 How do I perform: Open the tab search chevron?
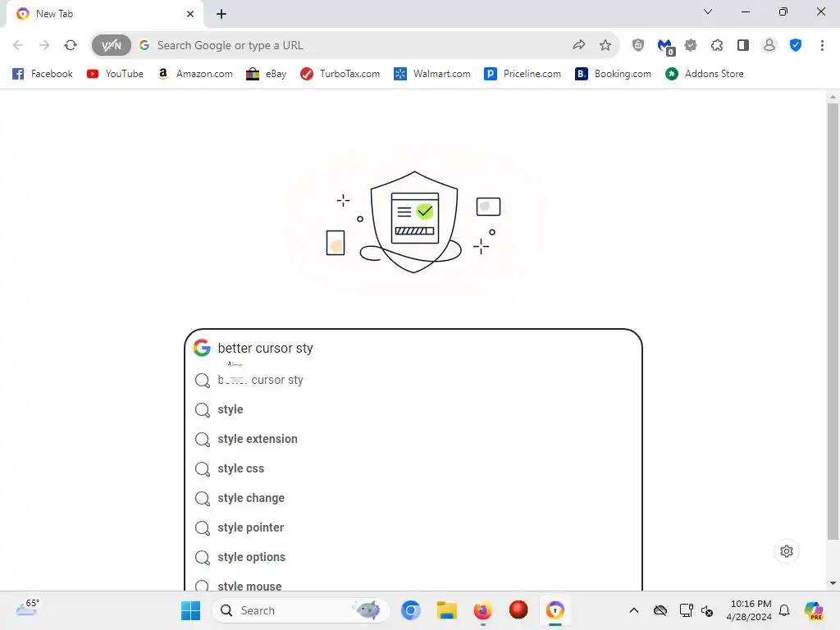pyautogui.click(x=708, y=11)
